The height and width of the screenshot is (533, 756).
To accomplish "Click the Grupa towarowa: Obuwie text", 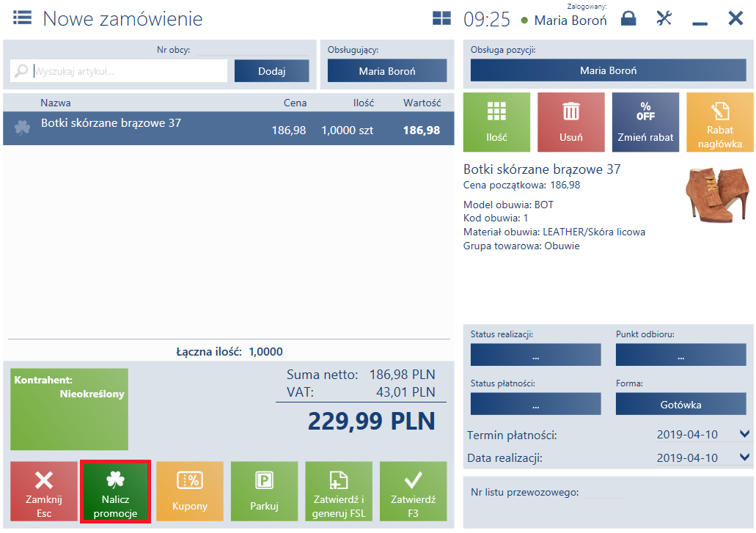I will (x=521, y=246).
